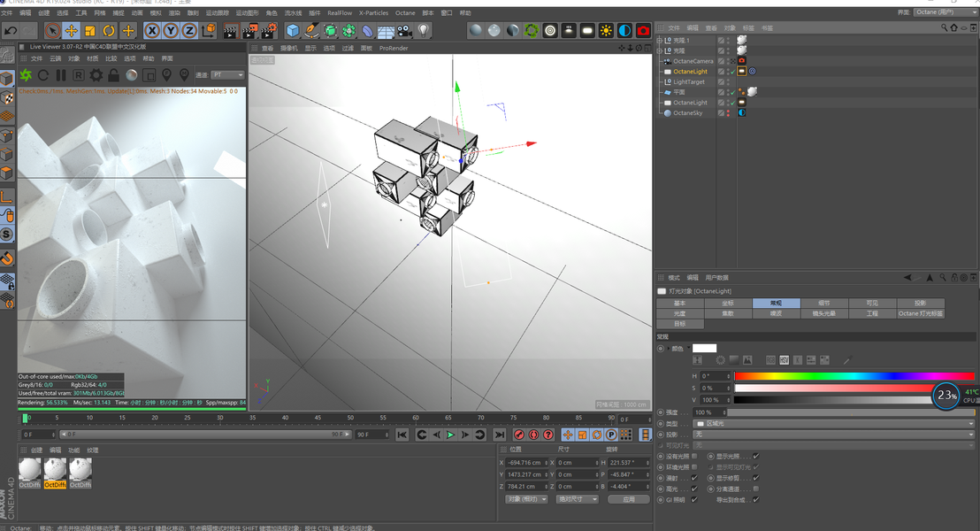
Task: Click the white light color swatch
Action: click(x=704, y=349)
